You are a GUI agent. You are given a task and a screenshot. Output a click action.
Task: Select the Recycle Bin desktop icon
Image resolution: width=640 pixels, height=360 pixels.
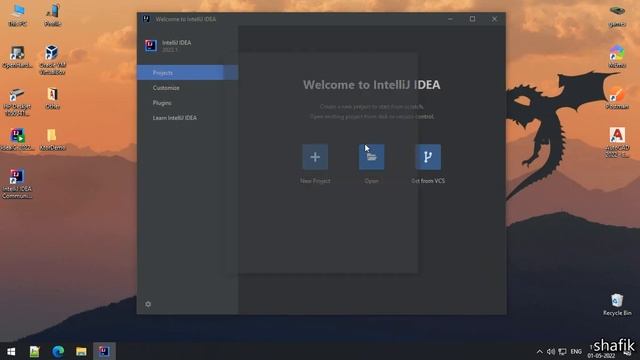point(617,304)
